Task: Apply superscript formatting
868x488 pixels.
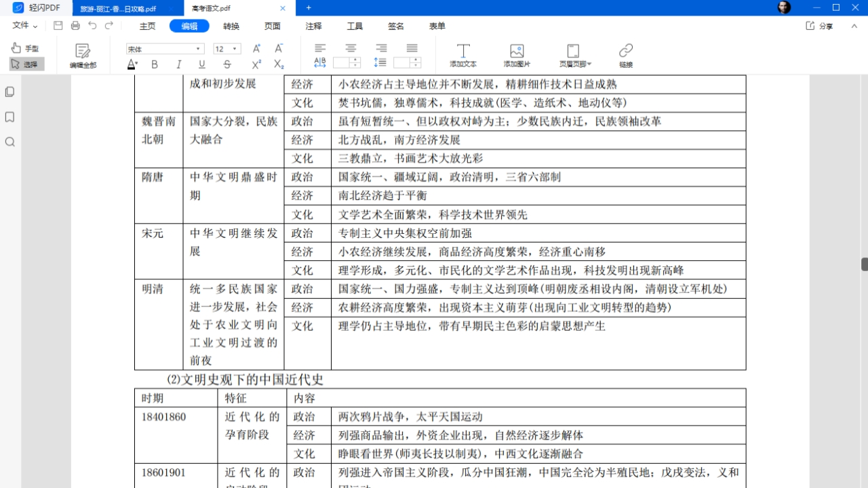Action: (256, 64)
